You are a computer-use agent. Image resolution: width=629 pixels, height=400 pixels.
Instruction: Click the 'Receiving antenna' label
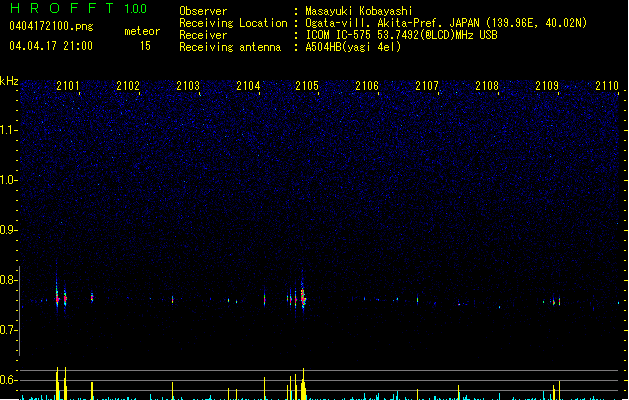click(x=230, y=47)
